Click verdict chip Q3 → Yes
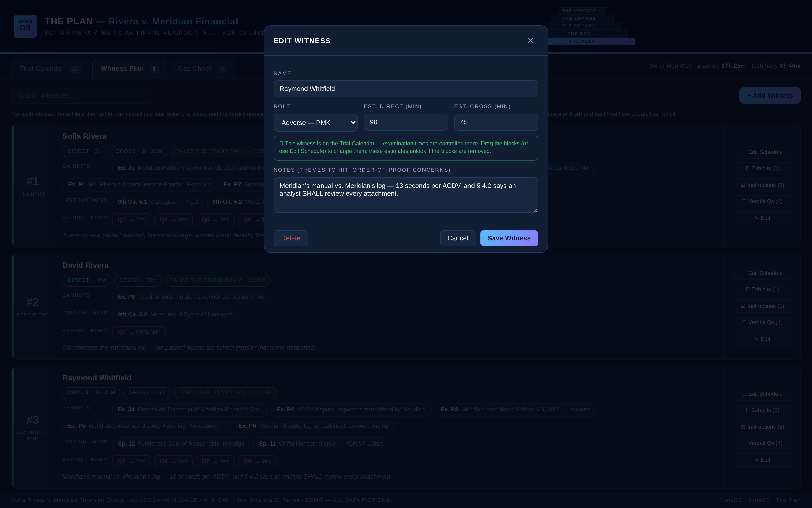 174,462
